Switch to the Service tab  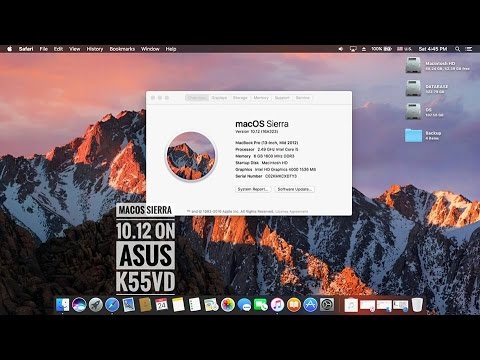(x=303, y=98)
